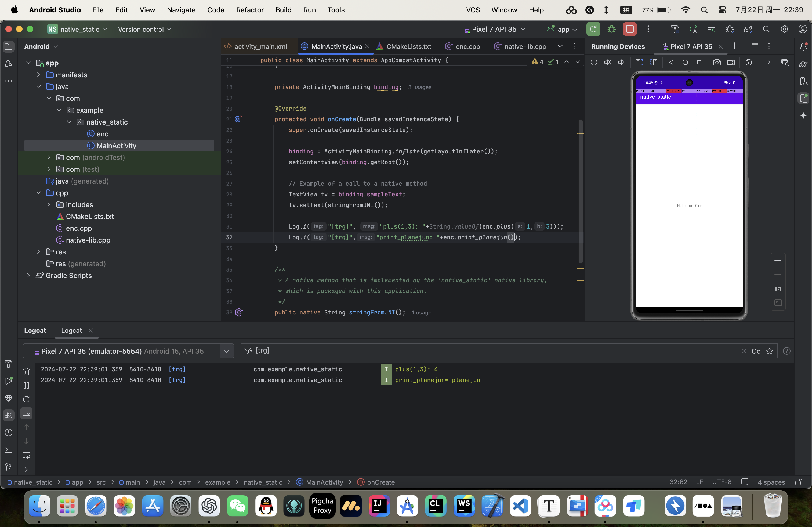This screenshot has height=527, width=812.
Task: Collapse the cpp folder
Action: point(39,193)
